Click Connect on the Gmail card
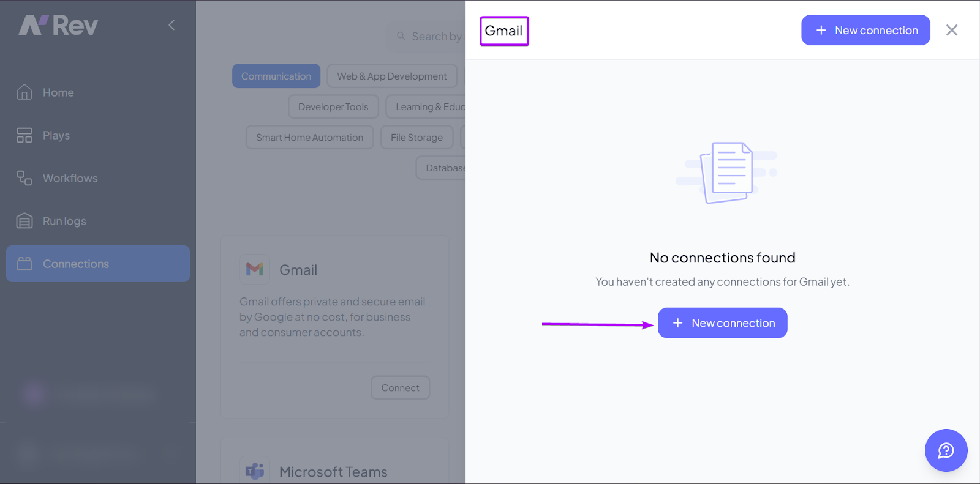980x484 pixels. [401, 387]
